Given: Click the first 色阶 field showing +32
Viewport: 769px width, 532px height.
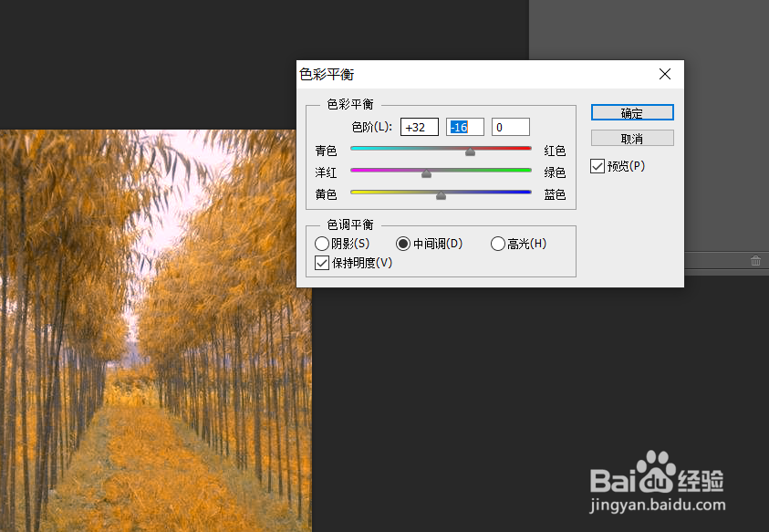Looking at the screenshot, I should 420,127.
